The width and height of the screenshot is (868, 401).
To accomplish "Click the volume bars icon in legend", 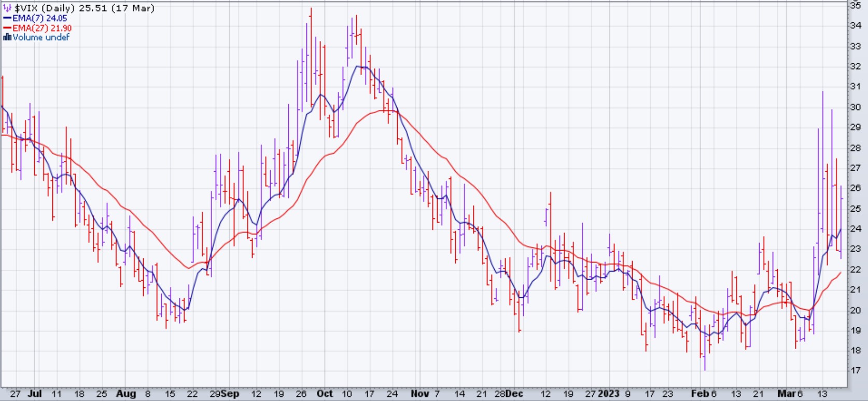I will (x=7, y=37).
